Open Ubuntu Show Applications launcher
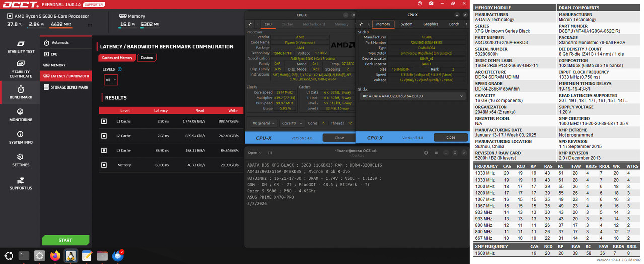 click(x=9, y=255)
